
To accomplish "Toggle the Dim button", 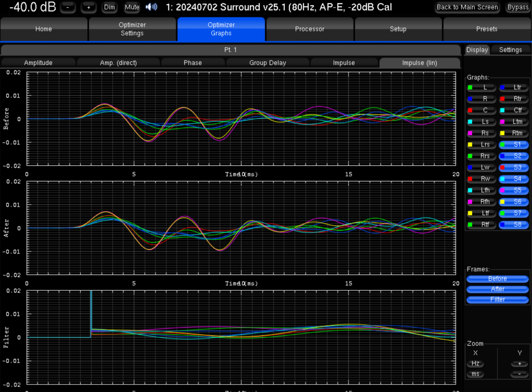I will point(109,7).
